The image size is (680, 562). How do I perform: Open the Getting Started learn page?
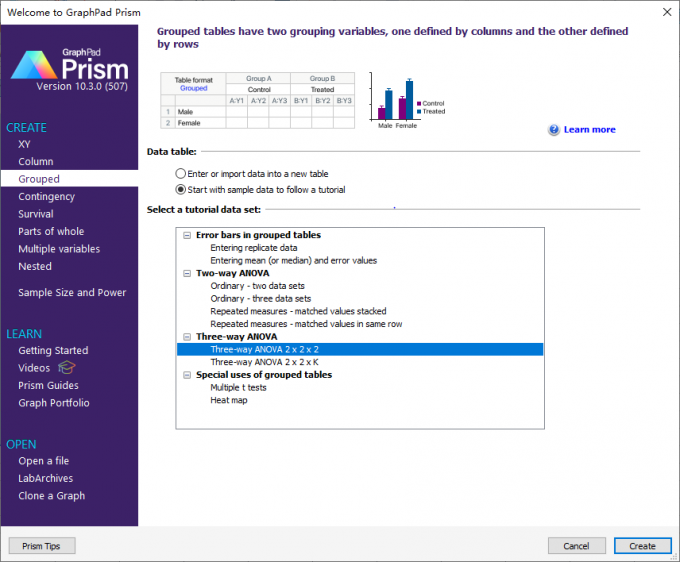tap(53, 350)
